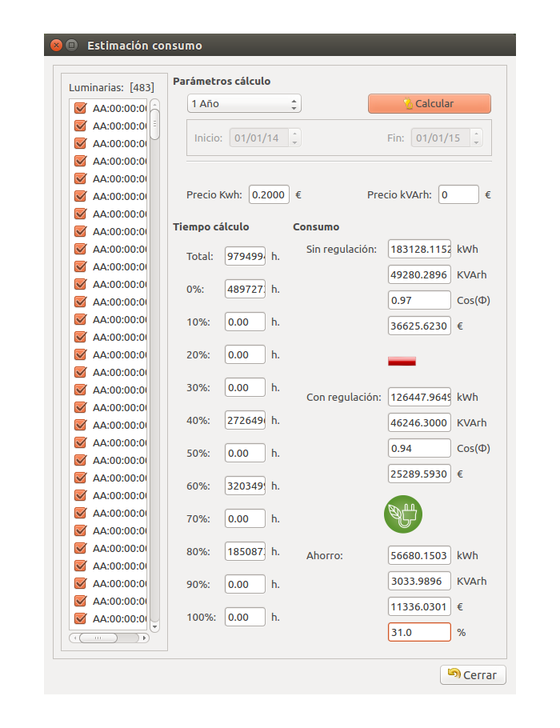Viewport: 560px width, 728px height.
Task: Click the 100% hours field
Action: click(x=245, y=617)
